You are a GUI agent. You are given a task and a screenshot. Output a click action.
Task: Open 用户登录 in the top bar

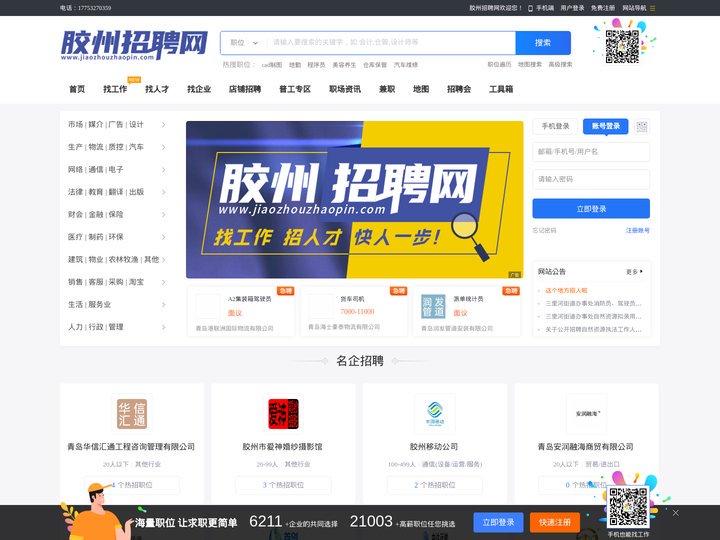(572, 8)
